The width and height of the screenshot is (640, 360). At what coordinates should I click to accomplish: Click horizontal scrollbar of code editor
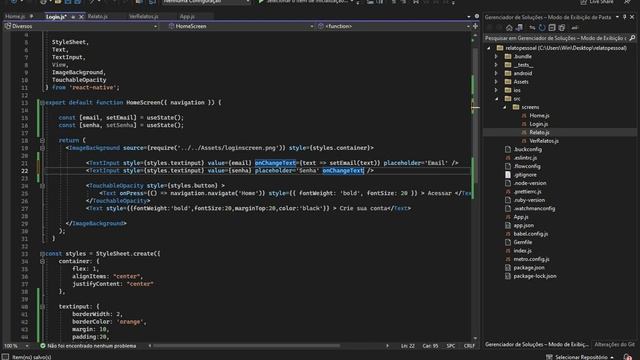click(246, 346)
